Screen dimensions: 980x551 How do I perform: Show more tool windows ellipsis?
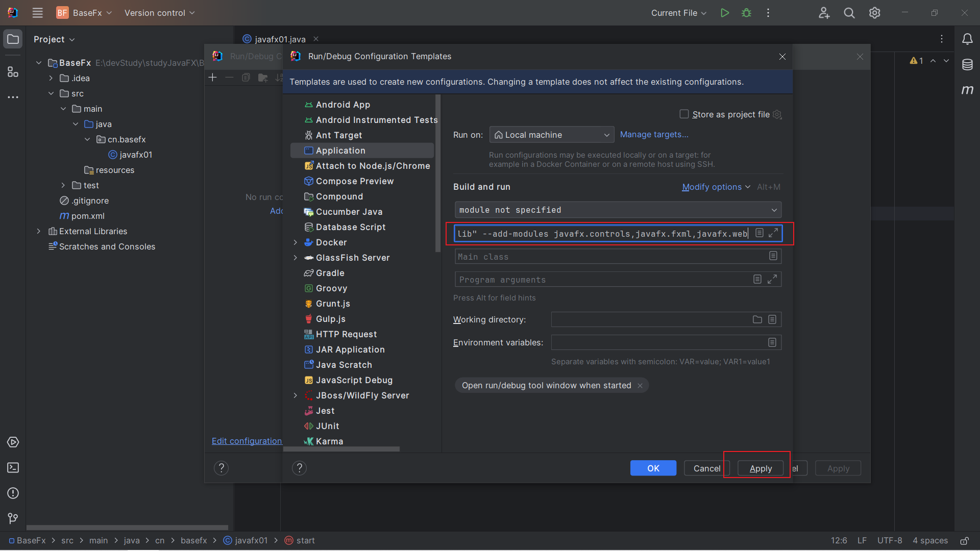13,97
